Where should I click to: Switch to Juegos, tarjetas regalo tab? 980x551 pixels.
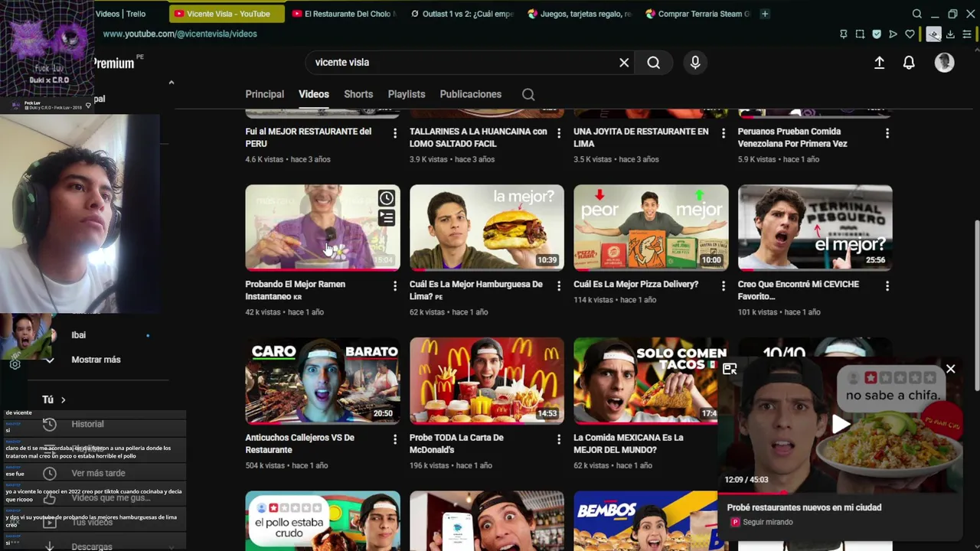[x=580, y=14]
